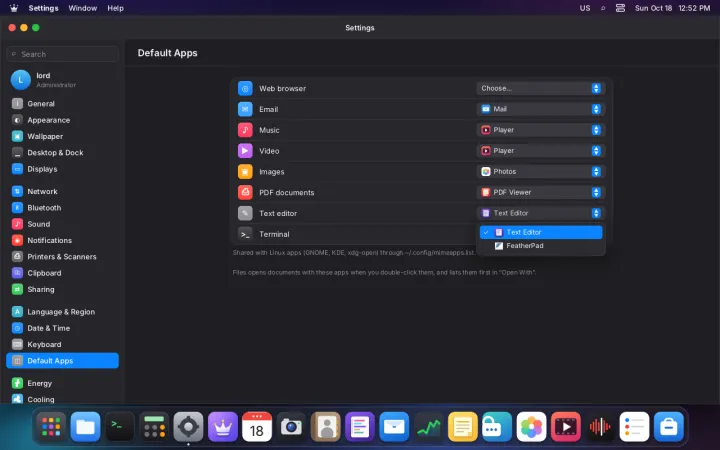720x450 pixels.
Task: Open Notifications icon in sidebar
Action: pos(17,240)
